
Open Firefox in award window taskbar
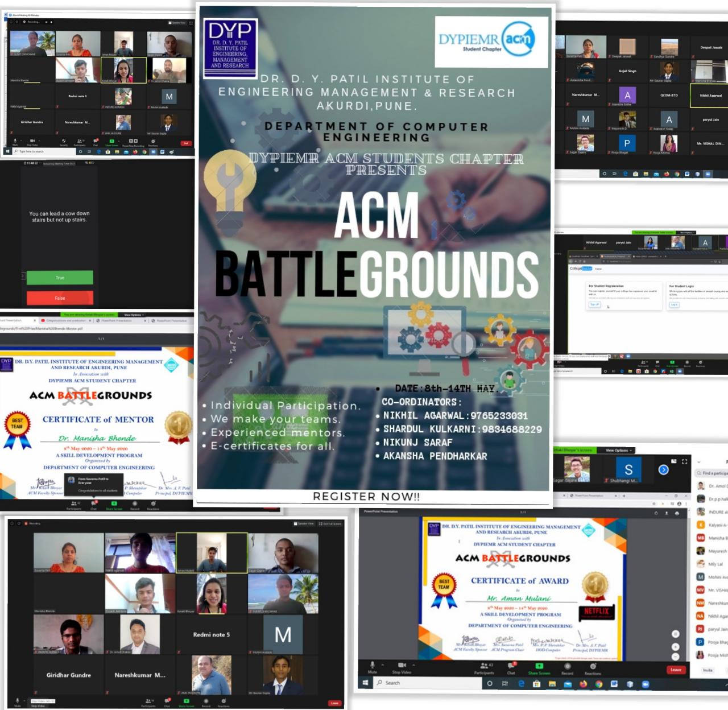(x=584, y=684)
